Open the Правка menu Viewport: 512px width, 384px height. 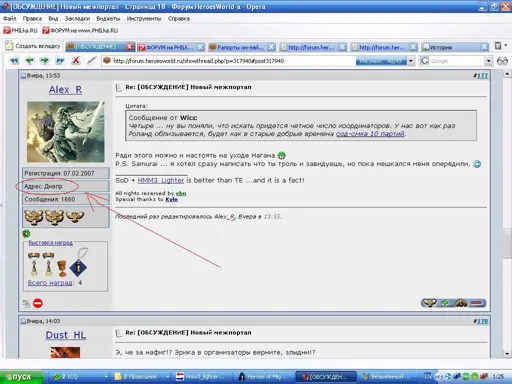coord(32,19)
